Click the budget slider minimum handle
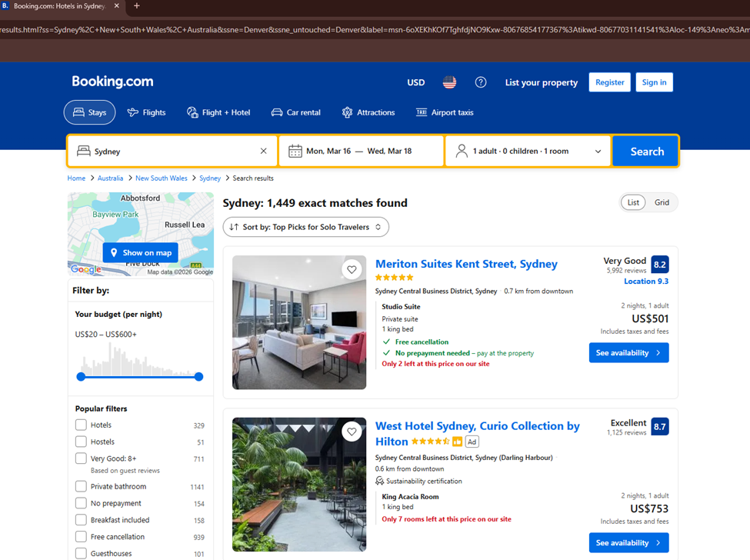 click(81, 377)
